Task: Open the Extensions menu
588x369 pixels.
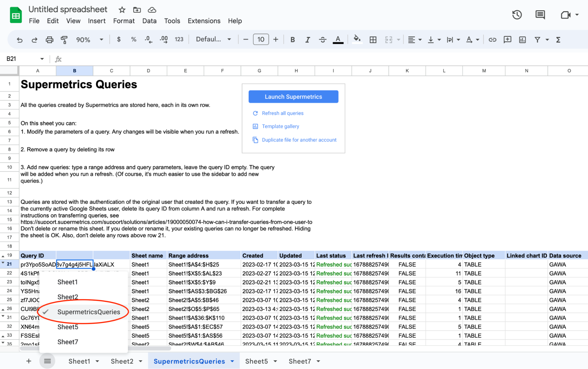Action: point(204,21)
